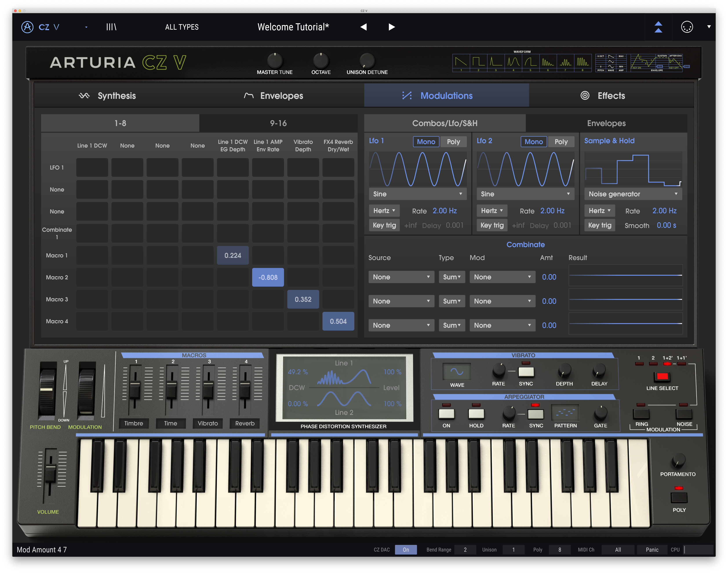Select waveform 1 sawtooth icon

point(461,63)
